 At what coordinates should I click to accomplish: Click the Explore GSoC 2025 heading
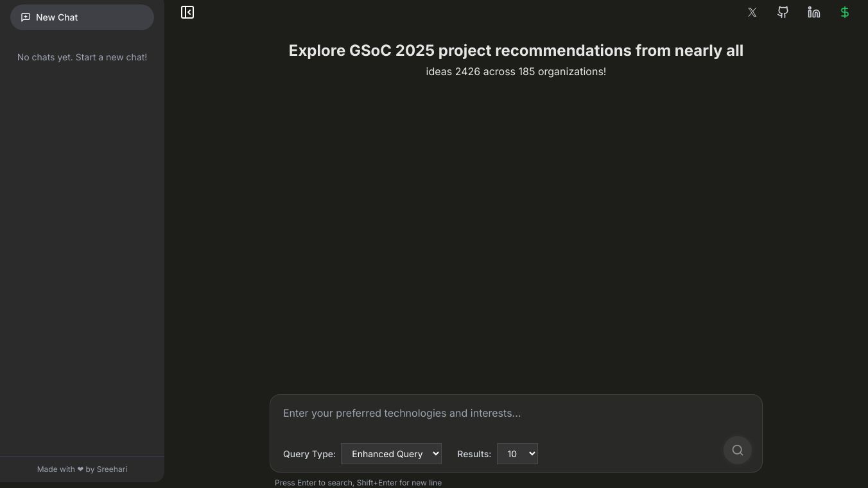(x=516, y=51)
